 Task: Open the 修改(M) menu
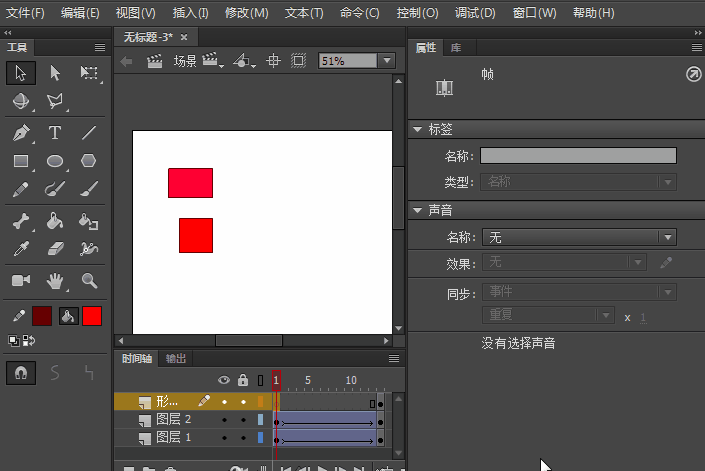(x=246, y=13)
